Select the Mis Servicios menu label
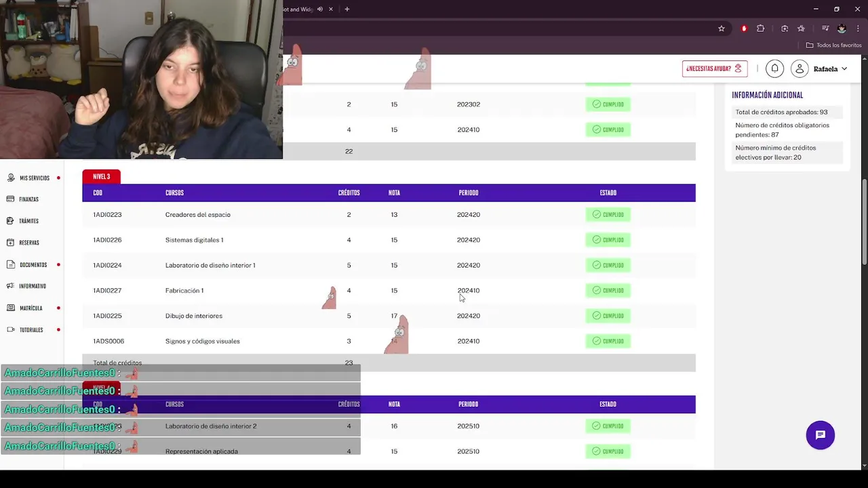Viewport: 868px width, 488px height. point(35,178)
